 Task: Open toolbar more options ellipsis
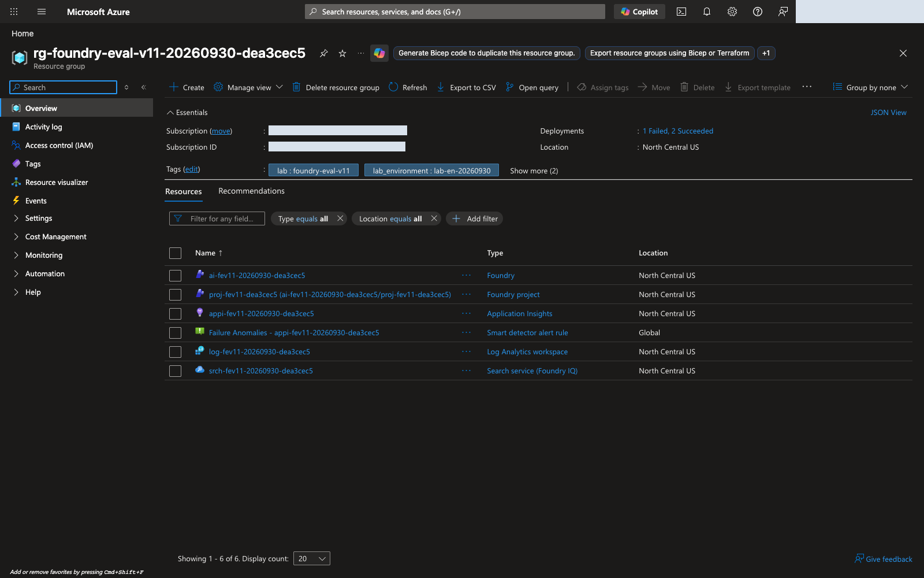point(807,87)
